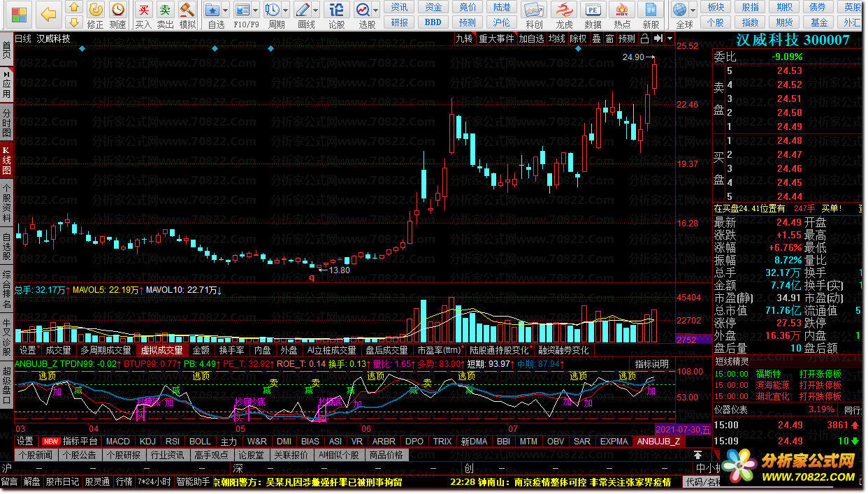Open F10/F9 company info icon

(x=243, y=10)
